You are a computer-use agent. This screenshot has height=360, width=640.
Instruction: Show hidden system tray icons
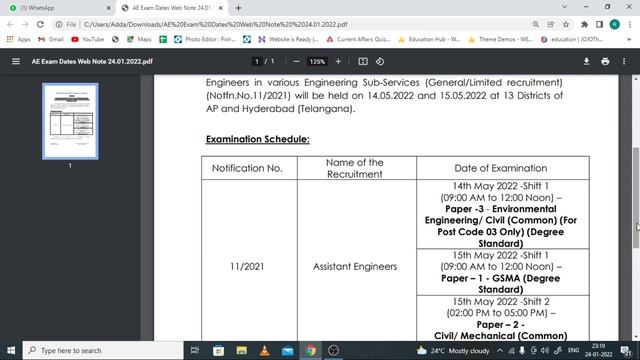[500, 351]
